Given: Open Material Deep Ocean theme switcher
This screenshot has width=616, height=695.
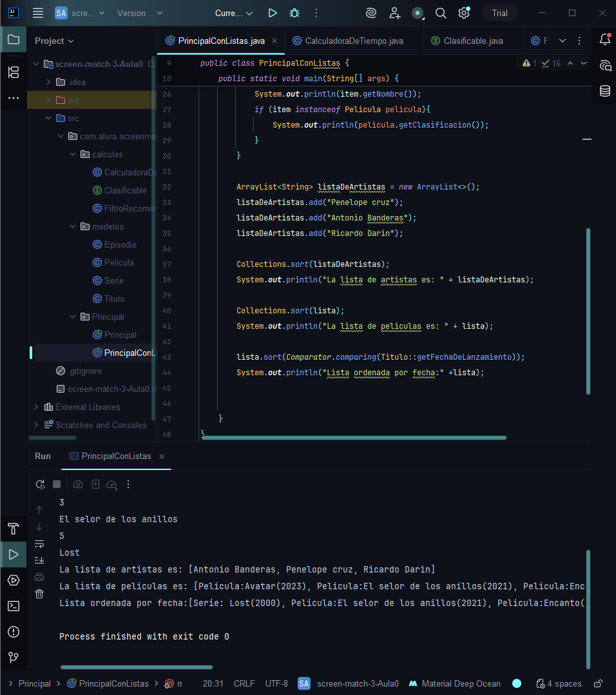Looking at the screenshot, I should pos(455,683).
